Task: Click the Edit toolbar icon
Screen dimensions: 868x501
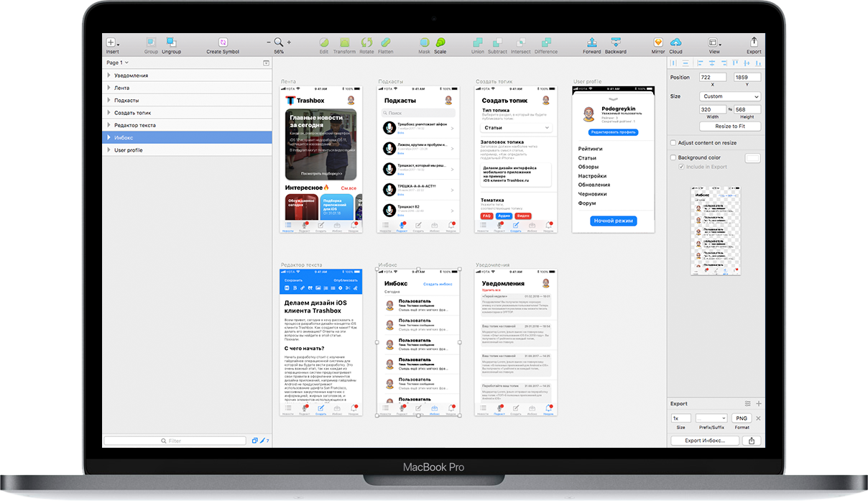Action: click(x=324, y=42)
